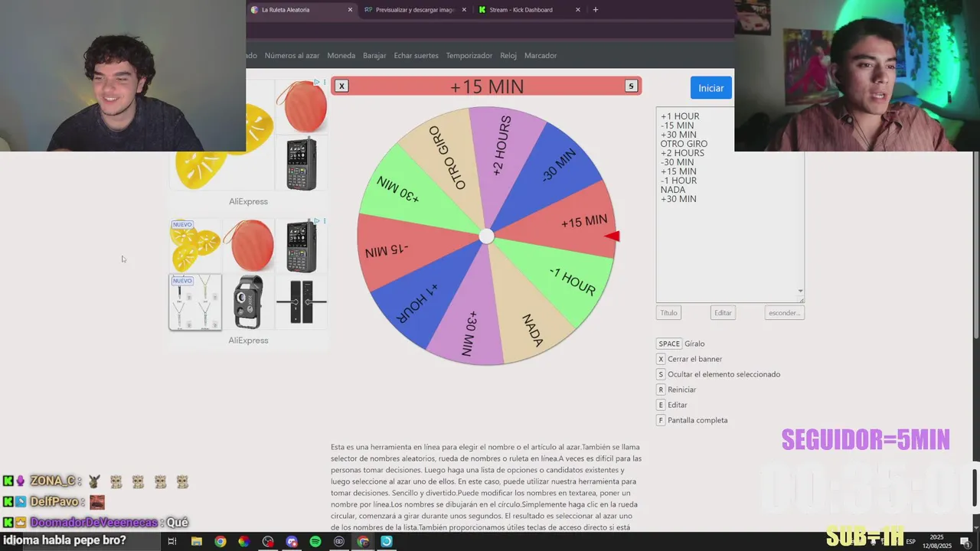The height and width of the screenshot is (551, 980).
Task: Click the red pointer arrow on the wheel
Action: point(612,236)
